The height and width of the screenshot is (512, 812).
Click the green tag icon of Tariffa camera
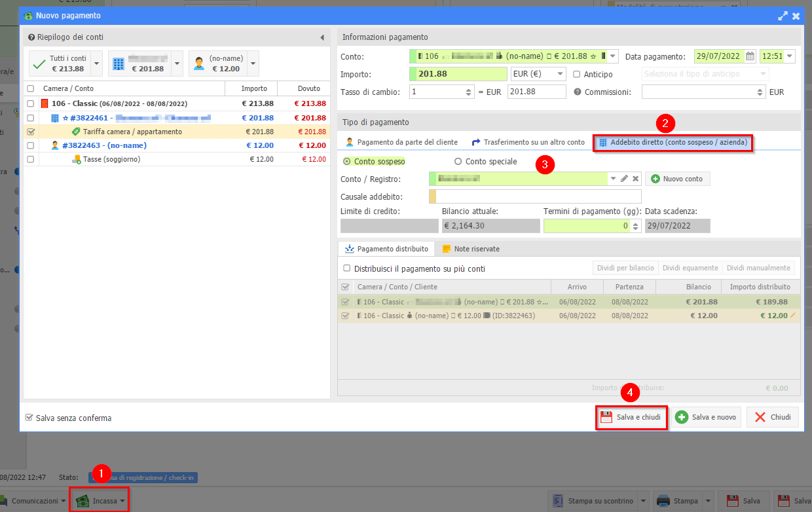(76, 132)
